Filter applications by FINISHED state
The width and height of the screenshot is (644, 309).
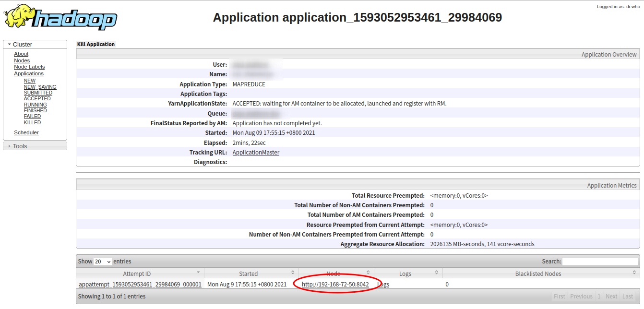pos(36,110)
